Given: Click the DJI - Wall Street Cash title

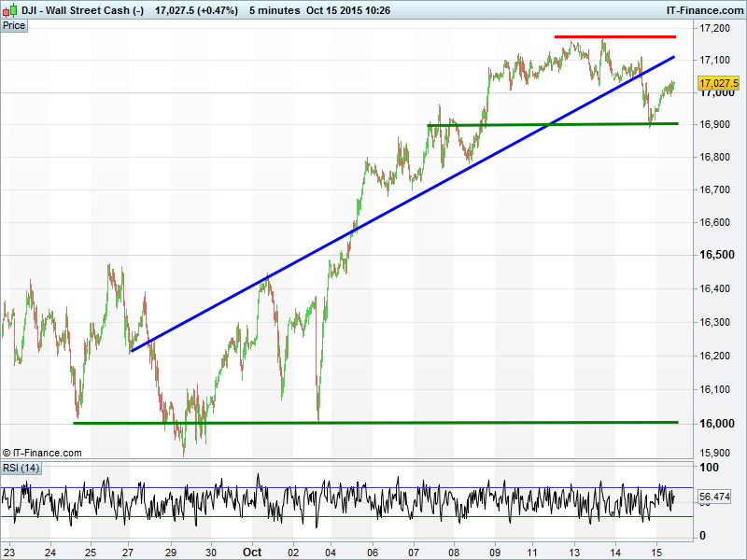Looking at the screenshot, I should (82, 10).
